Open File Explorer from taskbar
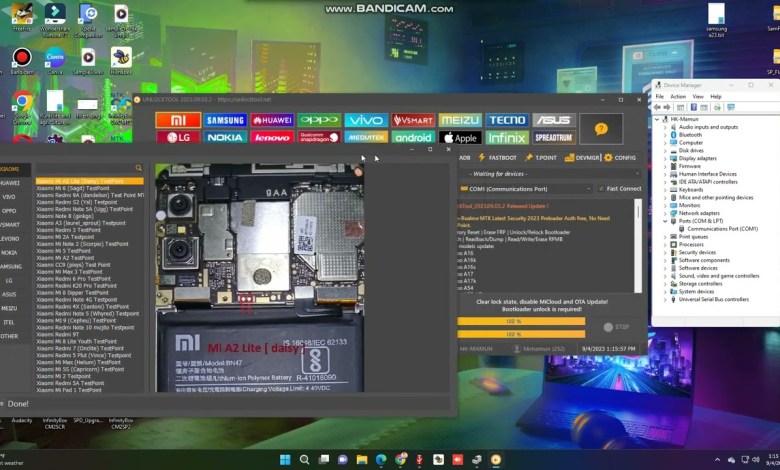This screenshot has width=780, height=470. [362, 460]
